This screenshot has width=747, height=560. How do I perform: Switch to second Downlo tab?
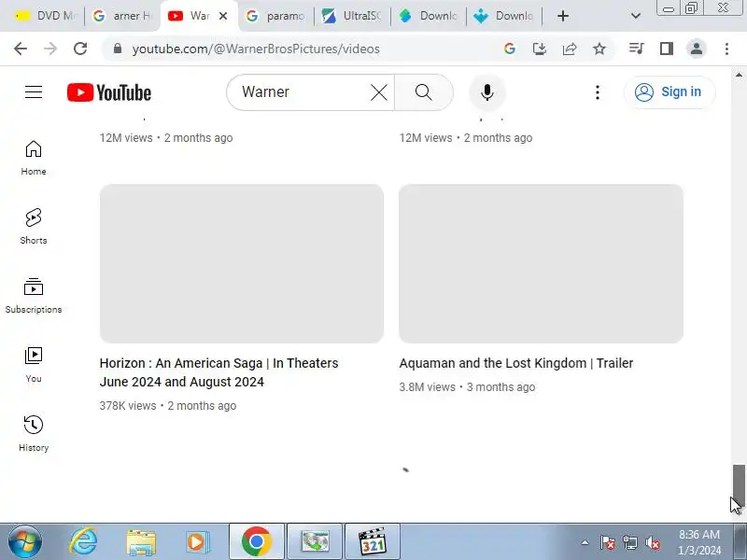[x=503, y=16]
